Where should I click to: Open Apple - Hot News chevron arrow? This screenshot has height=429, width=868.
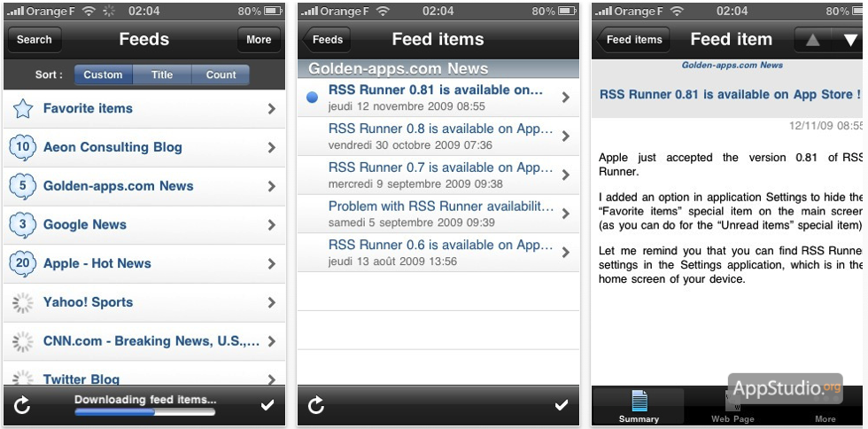272,264
